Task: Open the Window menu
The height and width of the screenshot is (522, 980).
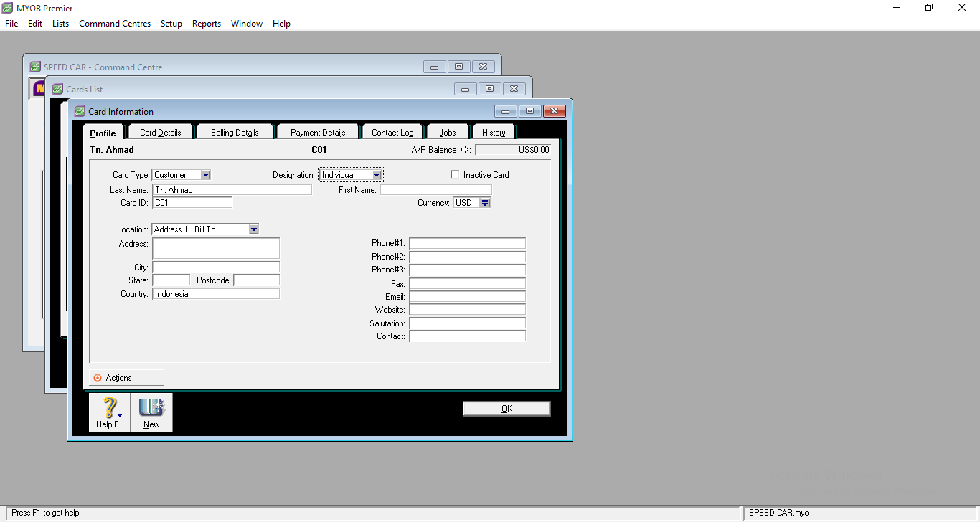Action: [x=247, y=24]
